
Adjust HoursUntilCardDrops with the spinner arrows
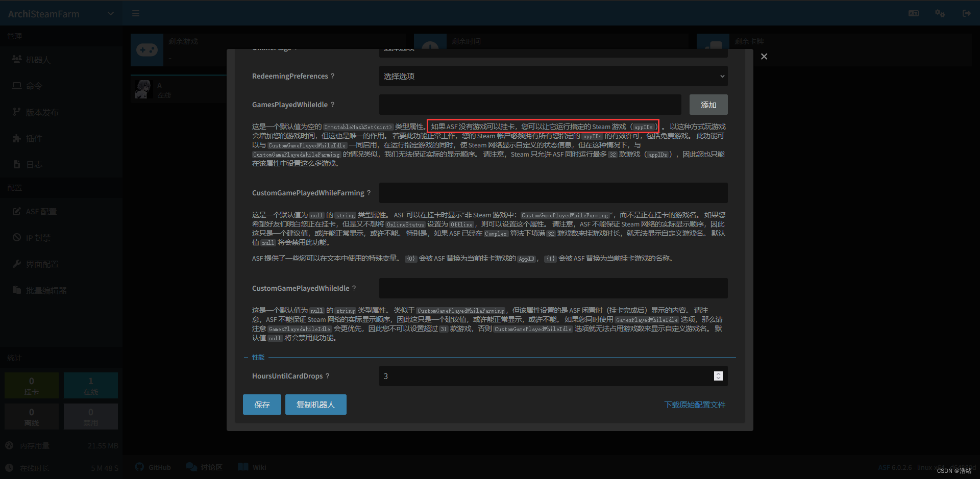pyautogui.click(x=718, y=376)
